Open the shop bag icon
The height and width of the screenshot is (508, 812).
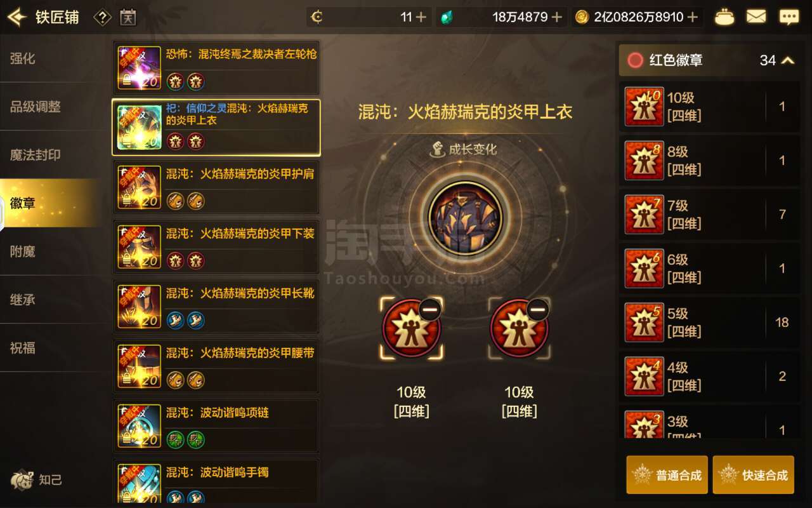pyautogui.click(x=724, y=17)
